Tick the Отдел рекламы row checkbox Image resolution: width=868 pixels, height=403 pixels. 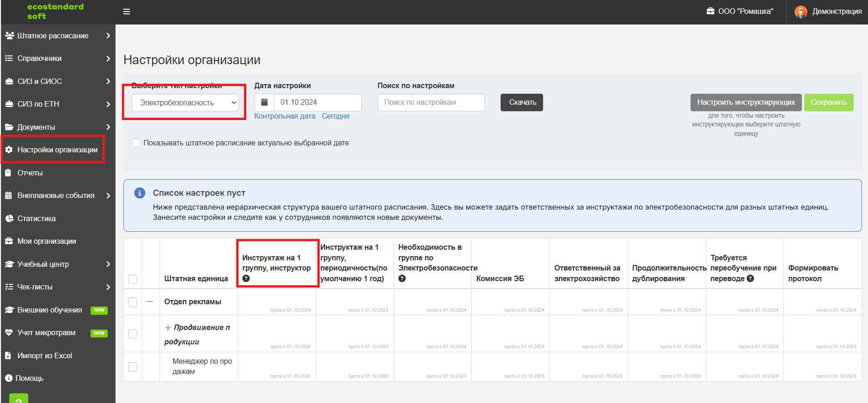point(133,302)
